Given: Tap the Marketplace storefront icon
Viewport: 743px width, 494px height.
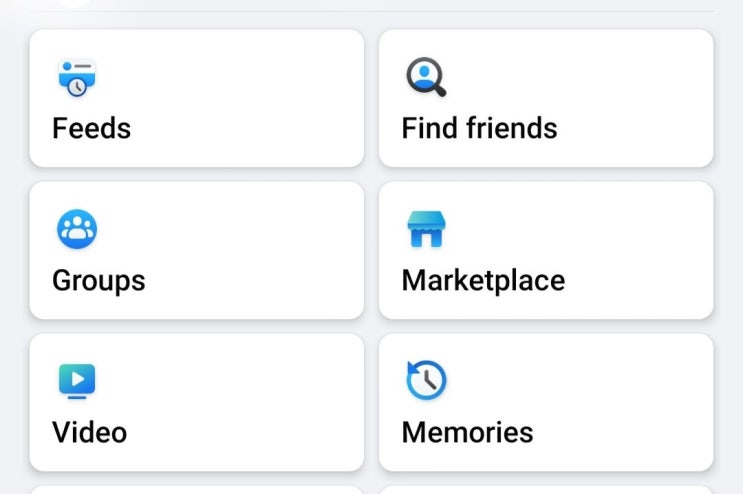Looking at the screenshot, I should coord(426,230).
